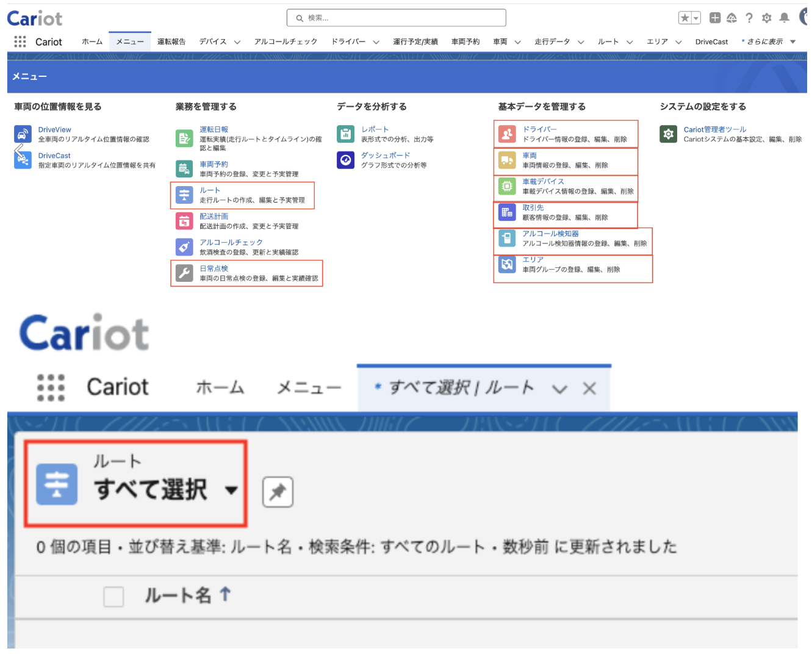Click the ルート signpost icon in the top menu list

point(184,195)
